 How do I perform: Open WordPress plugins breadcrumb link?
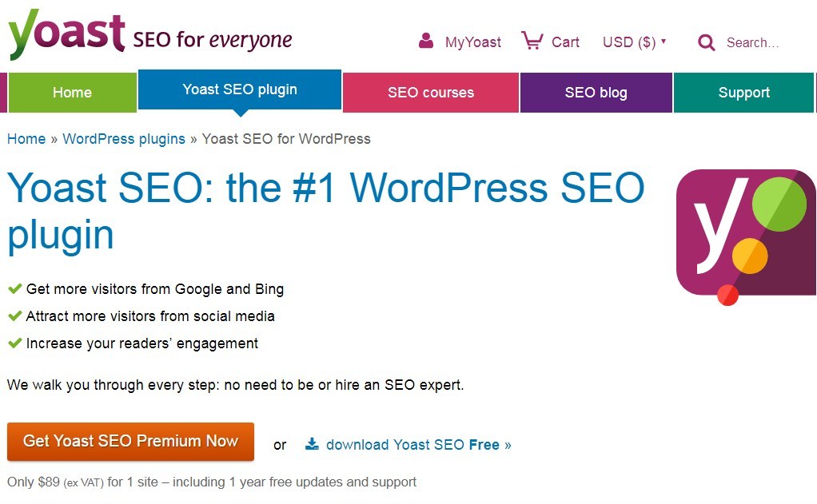click(x=124, y=139)
